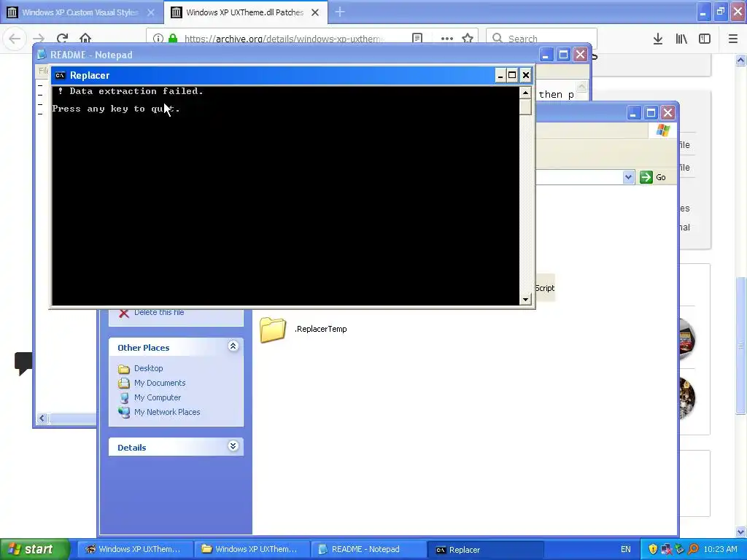Open the .ReplacerTemp folder icon
The height and width of the screenshot is (560, 747).
[273, 330]
